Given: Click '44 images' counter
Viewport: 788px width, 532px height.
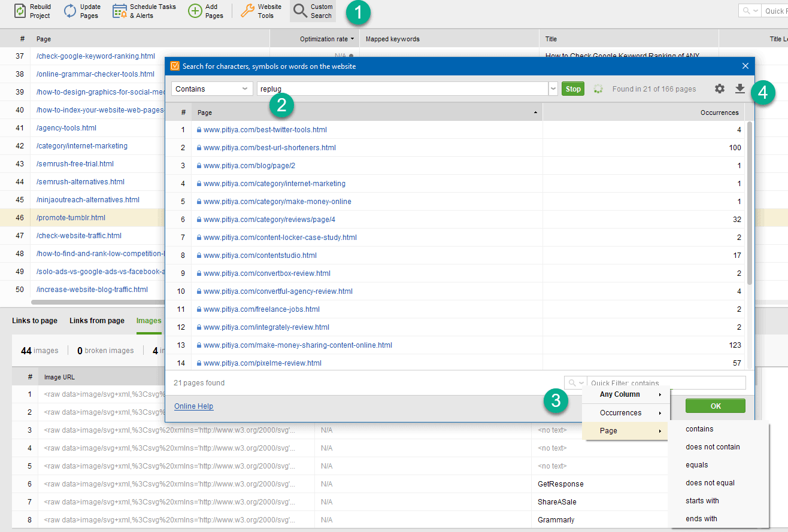Looking at the screenshot, I should click(x=40, y=351).
